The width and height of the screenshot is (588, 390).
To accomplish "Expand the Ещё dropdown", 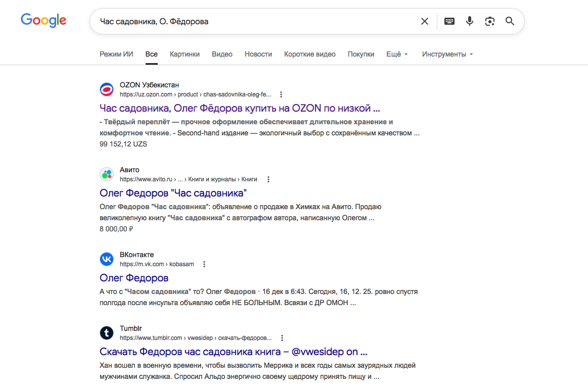I will tap(397, 55).
